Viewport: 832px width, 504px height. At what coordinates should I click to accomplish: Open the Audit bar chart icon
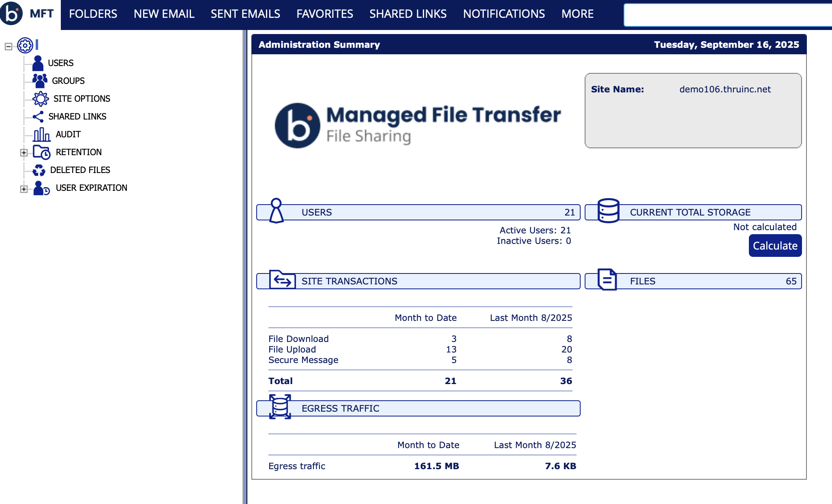click(x=41, y=135)
